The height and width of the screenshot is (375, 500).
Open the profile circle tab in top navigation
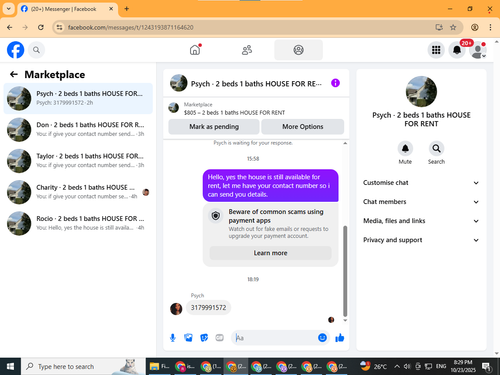(298, 50)
